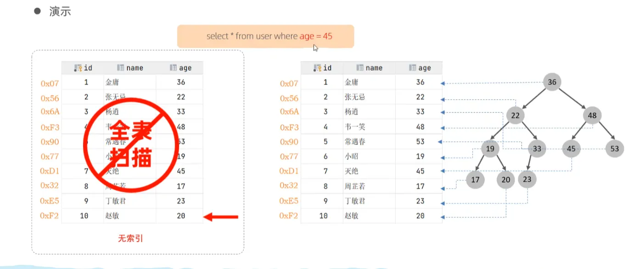Click the 0xD1 address beside the right table
This screenshot has width=644, height=269.
289,171
